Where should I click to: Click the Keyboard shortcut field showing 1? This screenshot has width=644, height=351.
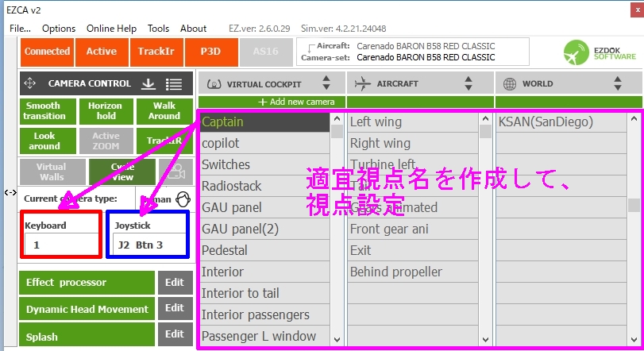pyautogui.click(x=61, y=245)
